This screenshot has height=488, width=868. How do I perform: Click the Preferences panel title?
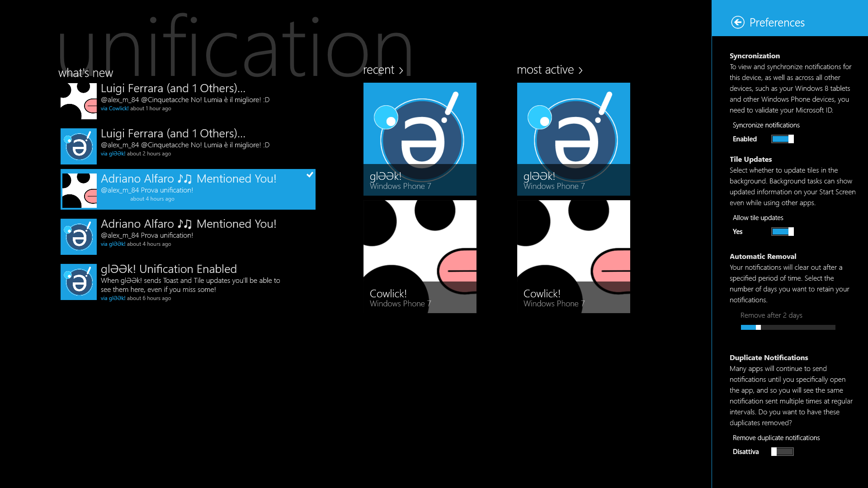[777, 23]
